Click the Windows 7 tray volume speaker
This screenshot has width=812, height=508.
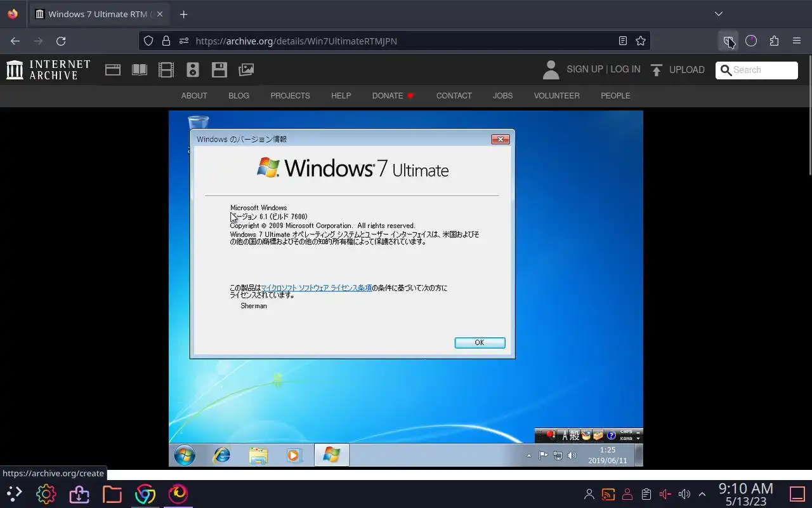pyautogui.click(x=572, y=455)
